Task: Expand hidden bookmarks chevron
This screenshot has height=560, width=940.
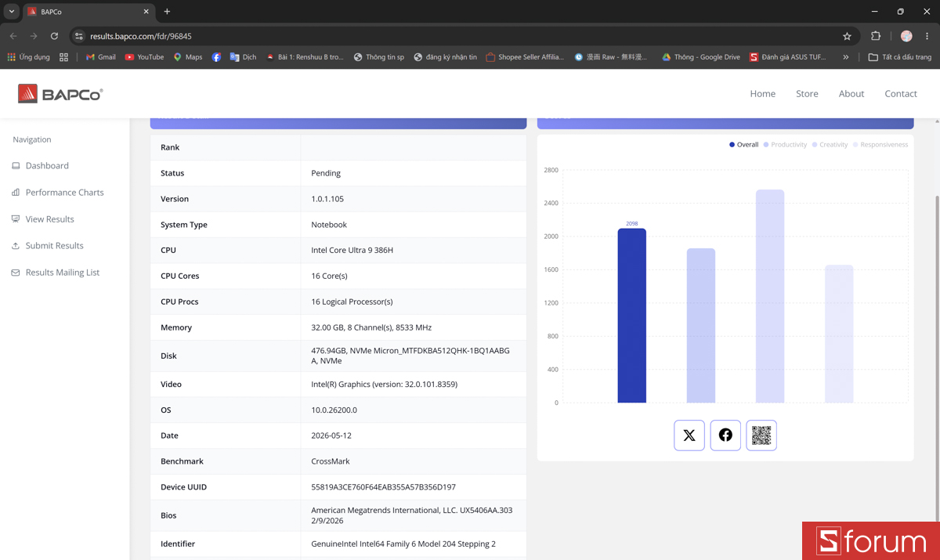Action: coord(846,57)
